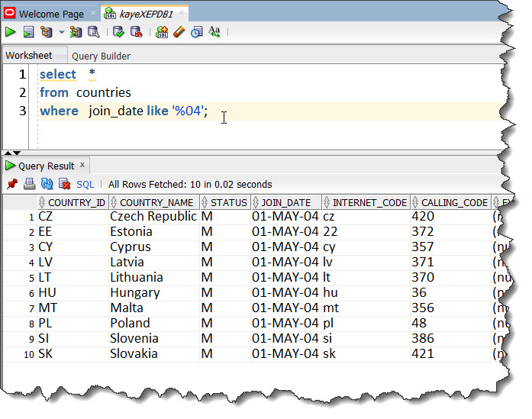Select the kayeXEPDB1 worksheet tab
532x419 pixels.
146,14
